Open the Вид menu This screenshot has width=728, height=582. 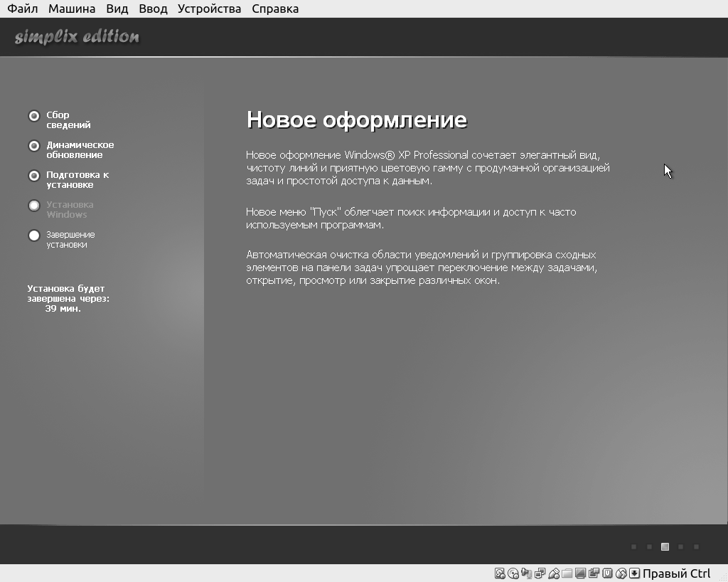(117, 9)
